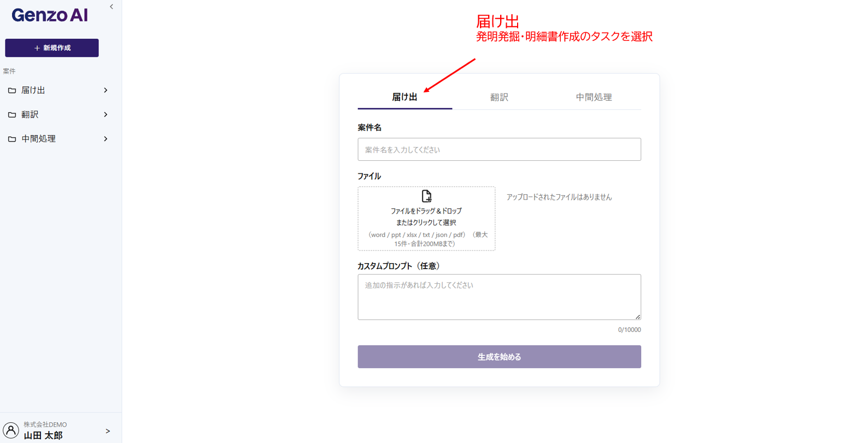
Task: Focus the 案件名 input field
Action: (499, 149)
